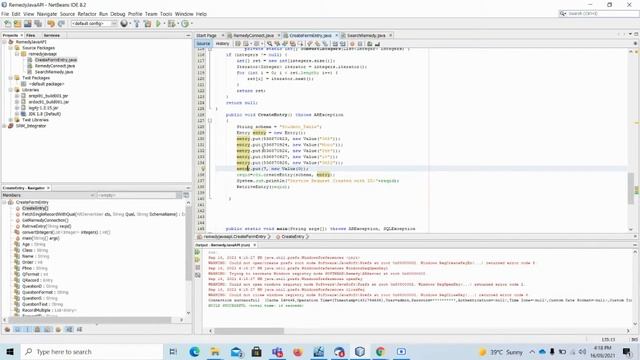Collapse the Libraries node
This screenshot has width=640, height=360.
[x=11, y=90]
